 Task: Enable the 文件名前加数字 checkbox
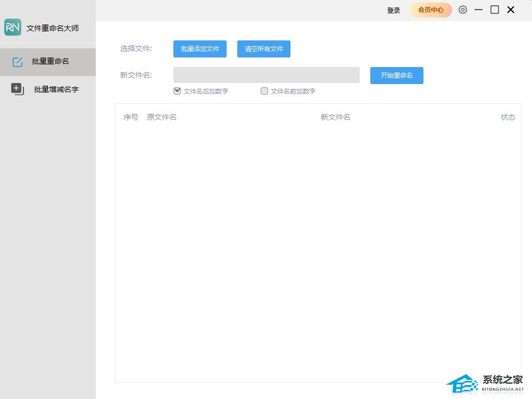point(264,91)
